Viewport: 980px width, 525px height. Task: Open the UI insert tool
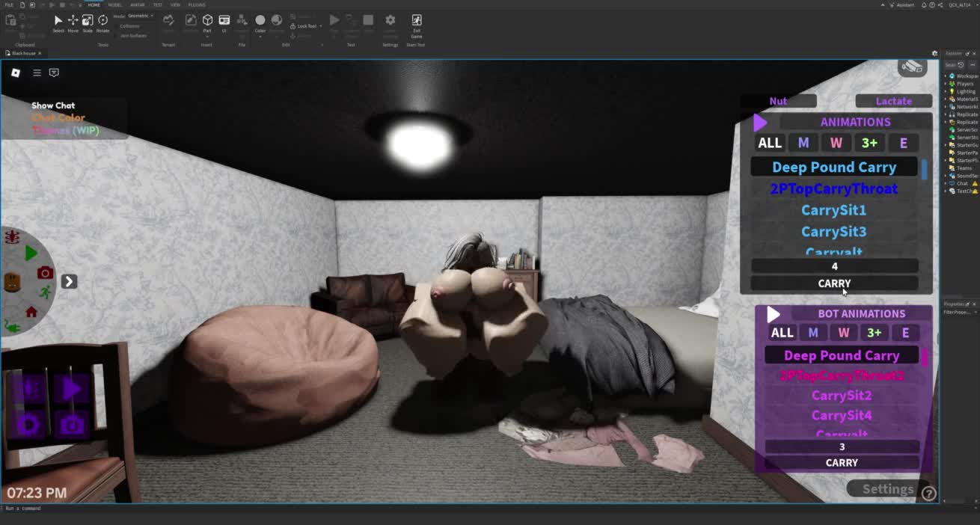coord(224,21)
